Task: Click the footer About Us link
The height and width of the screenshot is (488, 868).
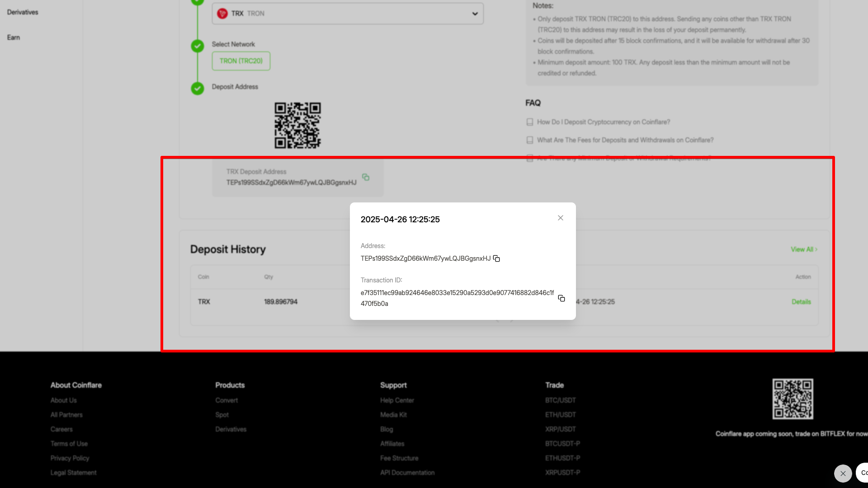Action: [64, 400]
